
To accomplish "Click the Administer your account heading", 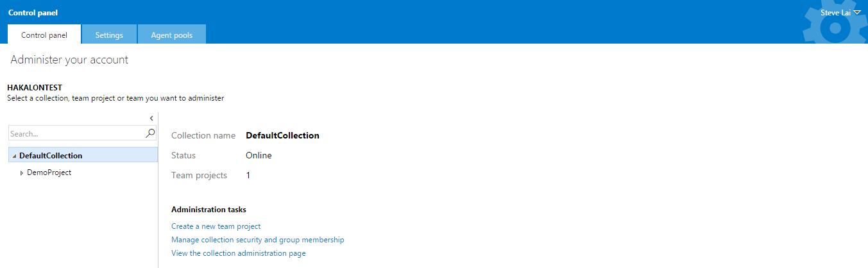I will tap(69, 60).
